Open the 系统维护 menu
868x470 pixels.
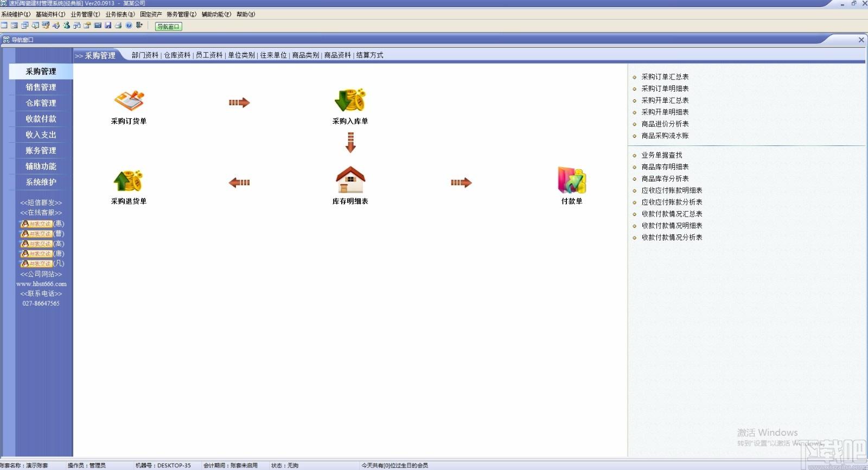(x=16, y=15)
